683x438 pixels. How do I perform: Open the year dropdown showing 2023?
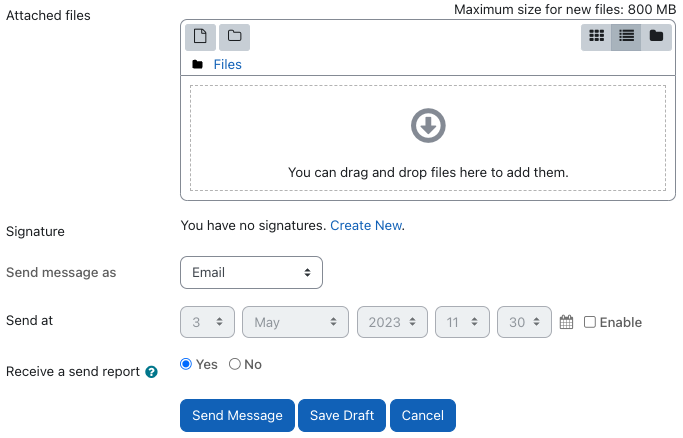(x=392, y=322)
